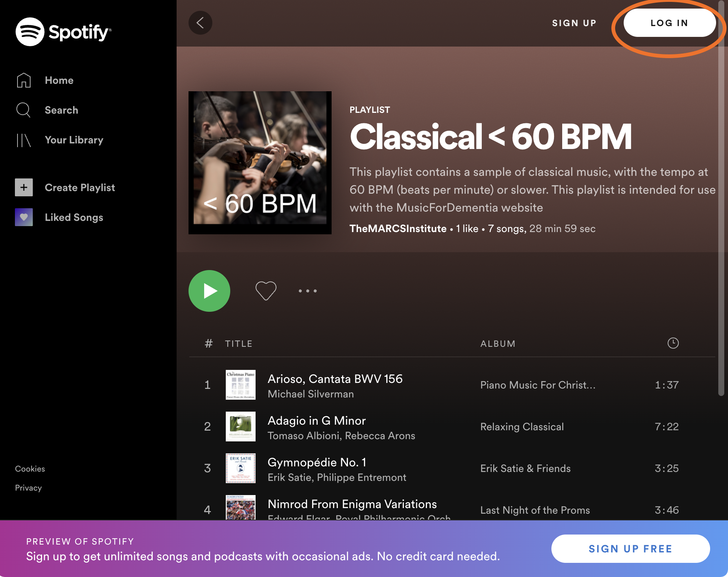The image size is (728, 577).
Task: Click the SIGN UP FREE button
Action: (630, 549)
